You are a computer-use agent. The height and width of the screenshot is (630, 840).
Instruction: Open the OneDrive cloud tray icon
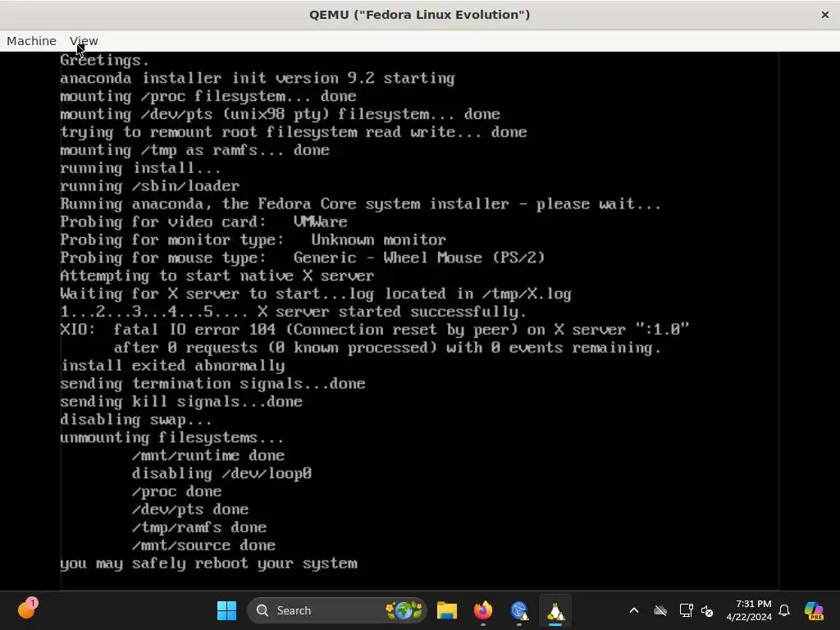pos(660,610)
